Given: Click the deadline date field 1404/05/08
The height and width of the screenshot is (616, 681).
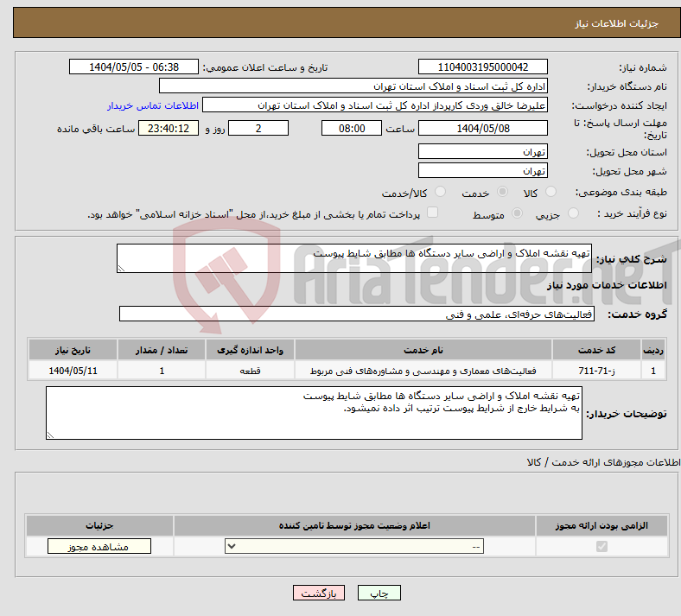Looking at the screenshot, I should (x=482, y=128).
